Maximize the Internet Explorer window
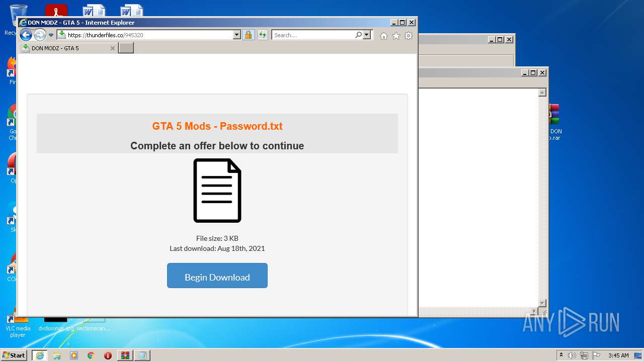Screen dimensions: 644x362 402,23
